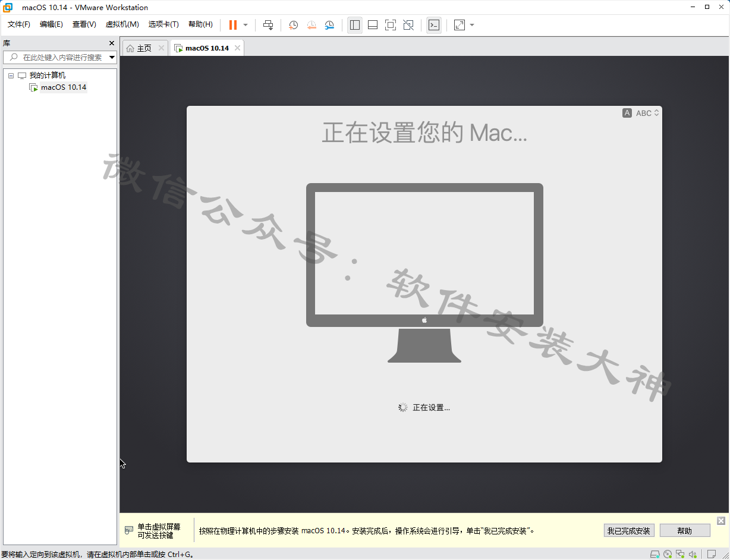Enter full screen mode via toolbar icon
This screenshot has width=730, height=560.
click(x=391, y=25)
